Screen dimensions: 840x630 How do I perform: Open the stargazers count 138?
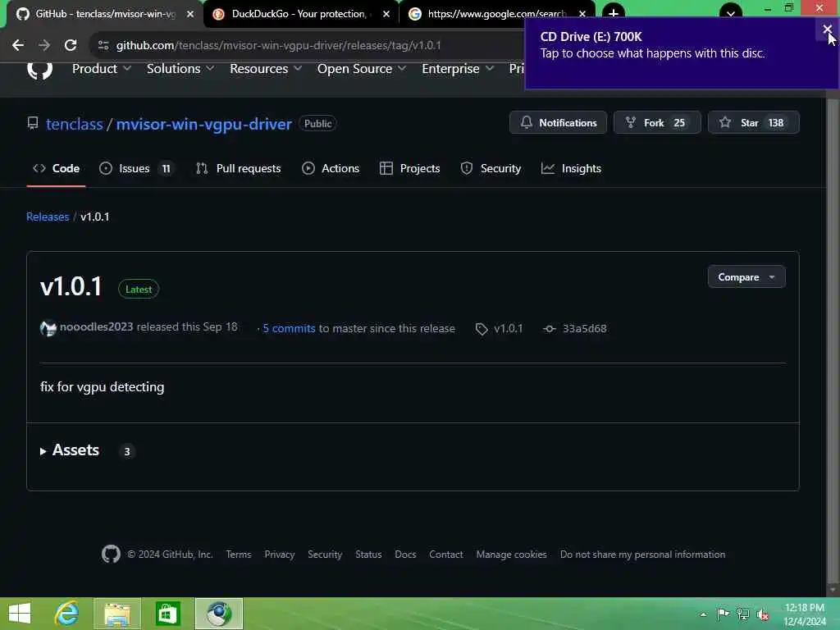776,123
